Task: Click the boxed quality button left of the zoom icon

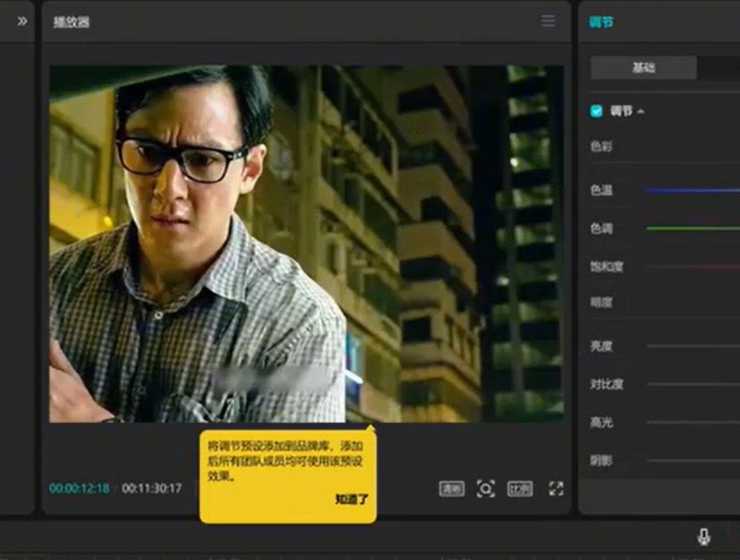Action: pos(451,488)
